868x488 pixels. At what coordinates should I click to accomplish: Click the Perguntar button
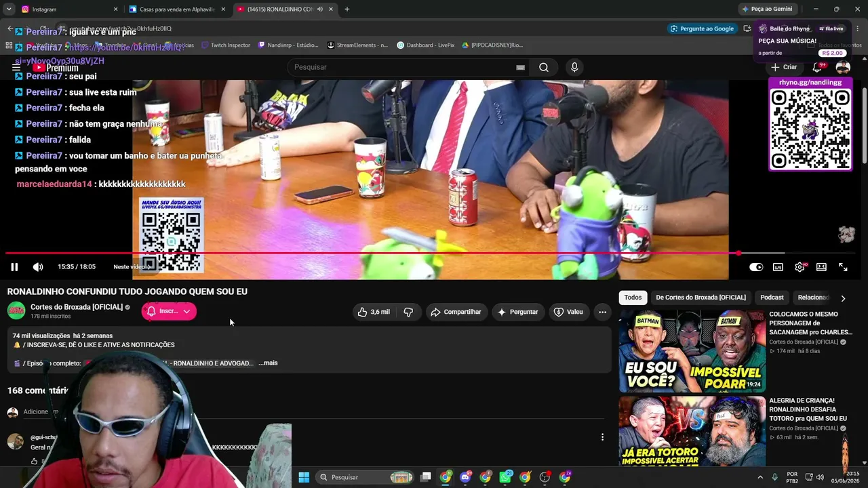[517, 312]
